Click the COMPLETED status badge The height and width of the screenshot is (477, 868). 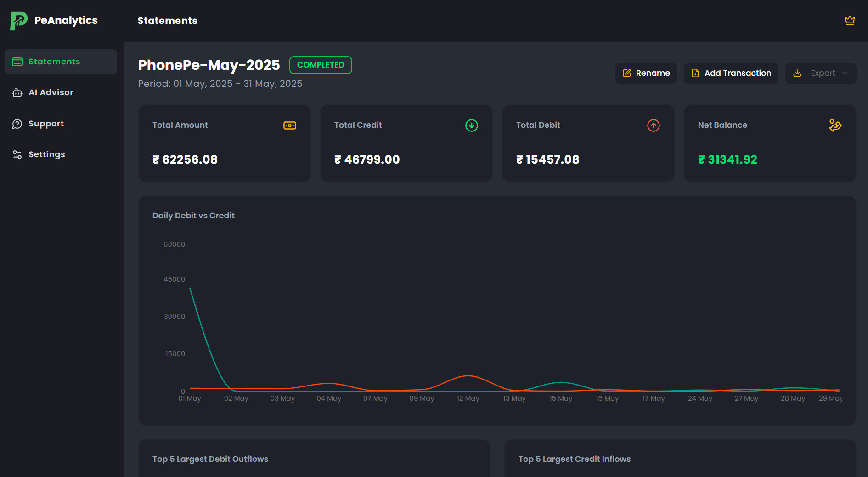tap(321, 65)
